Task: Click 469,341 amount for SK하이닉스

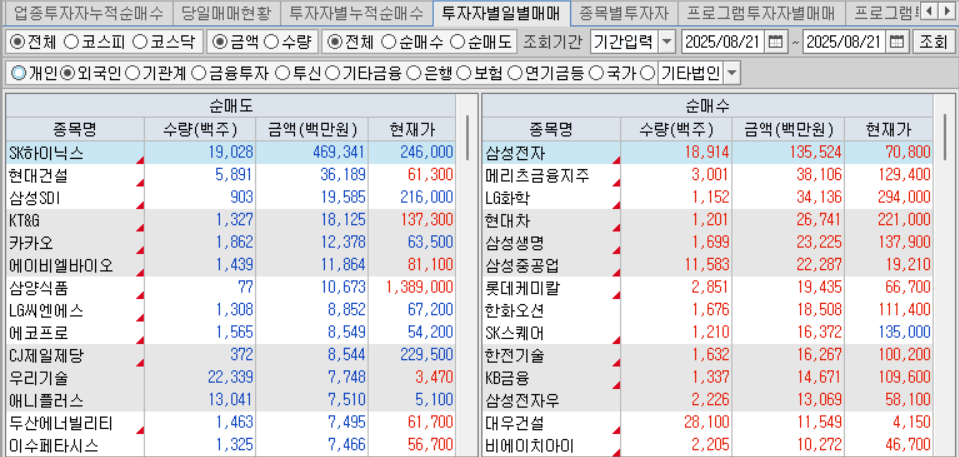Action: click(338, 152)
